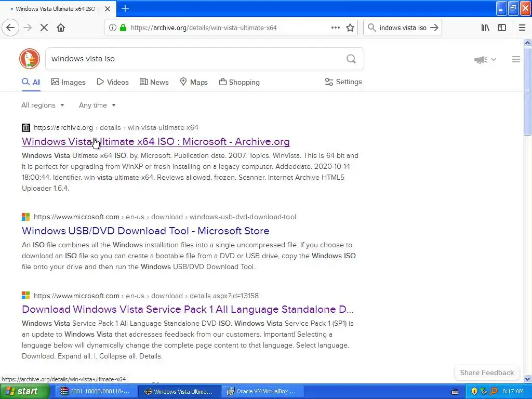532x399 pixels.
Task: Go back with the browser back arrow
Action: [10, 28]
